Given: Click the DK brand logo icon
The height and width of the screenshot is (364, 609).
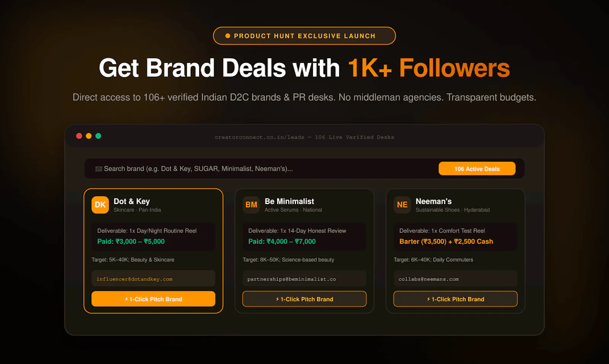Looking at the screenshot, I should pos(100,205).
